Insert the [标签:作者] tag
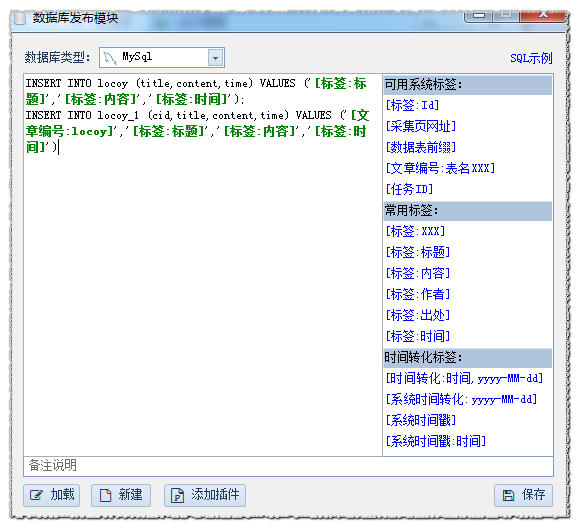This screenshot has width=579, height=528. tap(418, 294)
